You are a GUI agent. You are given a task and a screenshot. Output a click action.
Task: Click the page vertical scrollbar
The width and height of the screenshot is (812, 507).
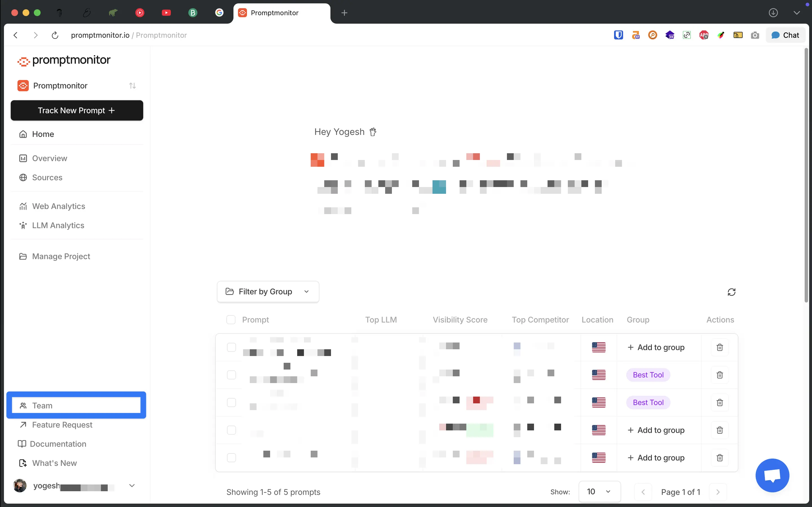[806, 174]
